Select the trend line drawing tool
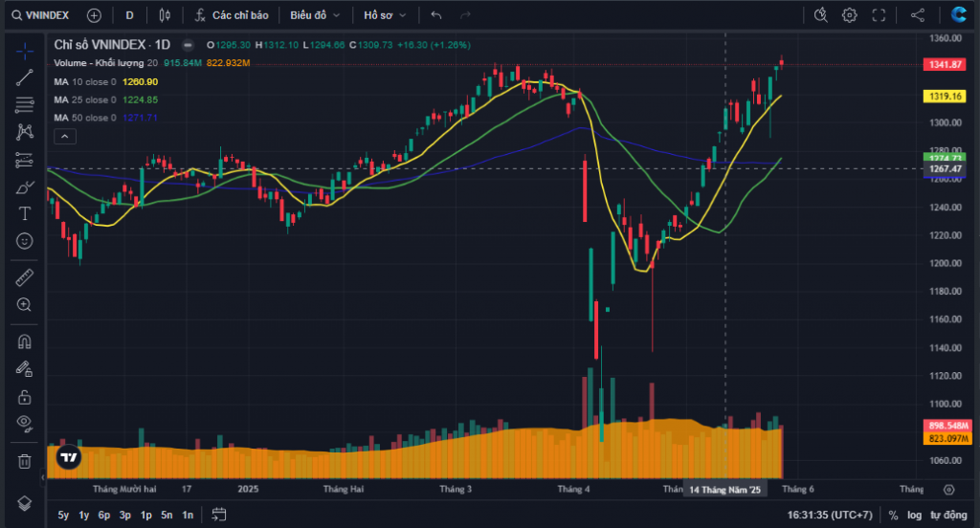The image size is (980, 528). coord(24,78)
